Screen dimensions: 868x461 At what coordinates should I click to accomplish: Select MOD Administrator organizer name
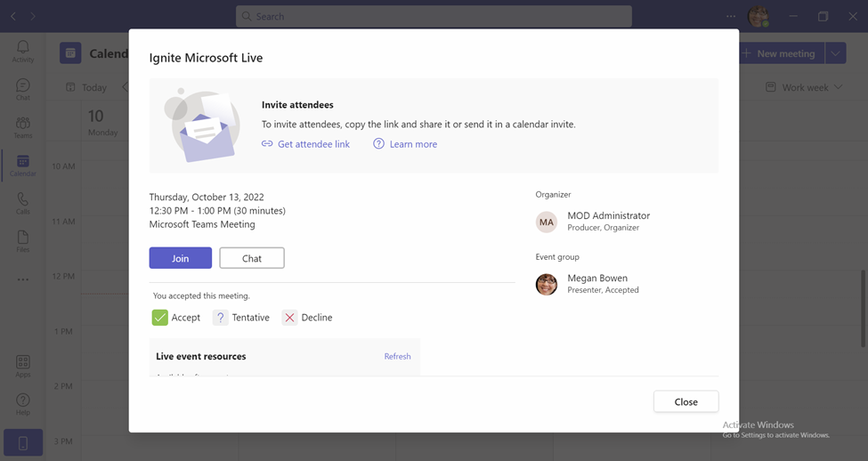coord(608,215)
